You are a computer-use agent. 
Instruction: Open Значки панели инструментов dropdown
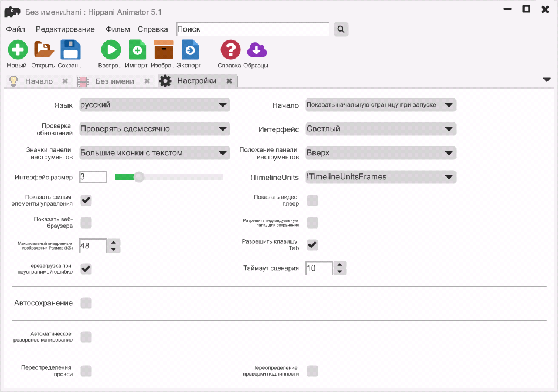click(155, 153)
